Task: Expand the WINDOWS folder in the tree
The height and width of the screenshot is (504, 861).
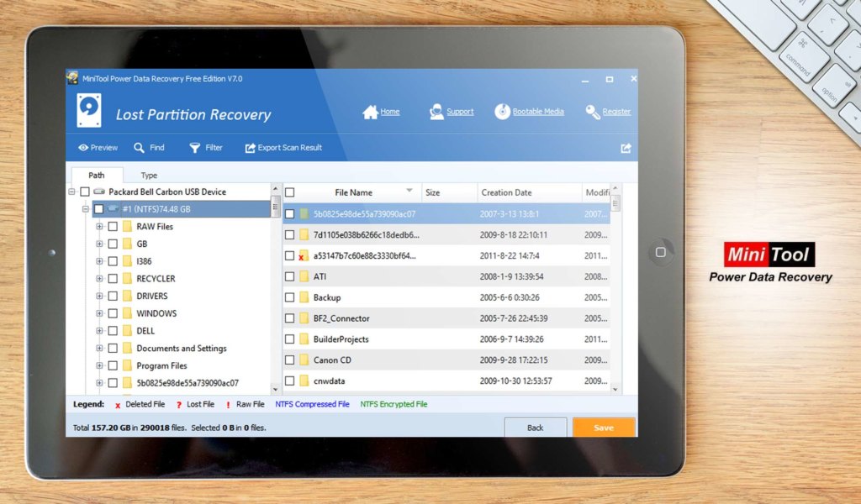Action: tap(100, 313)
